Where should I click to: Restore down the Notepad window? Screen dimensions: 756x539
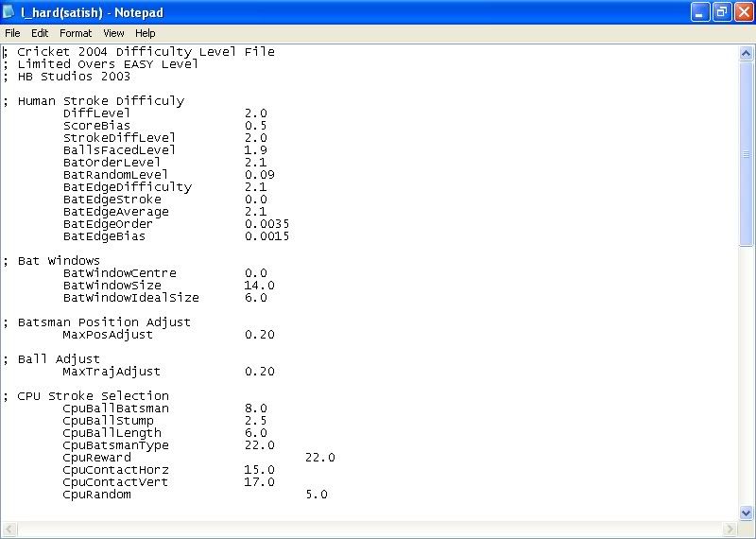tap(722, 12)
